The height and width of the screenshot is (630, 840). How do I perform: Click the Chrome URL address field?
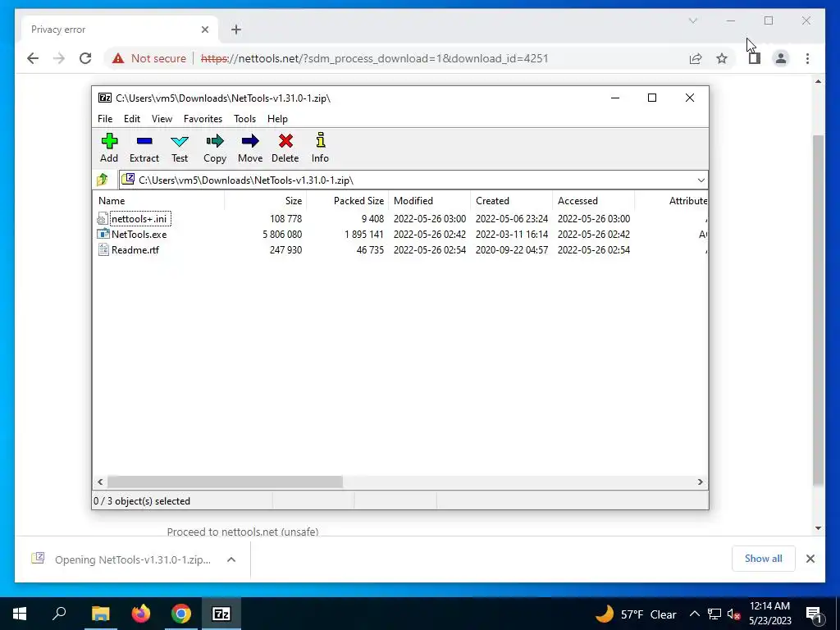[374, 58]
